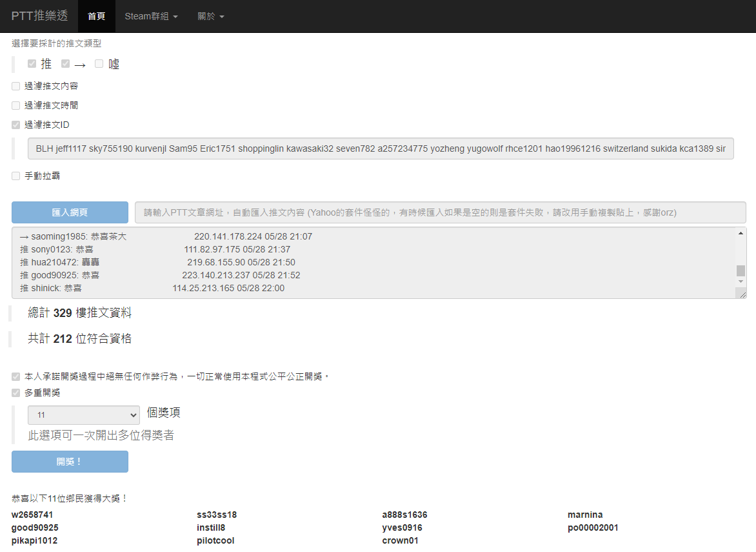This screenshot has width=756, height=552.
Task: Click the 開獎！ draw button
Action: [70, 462]
